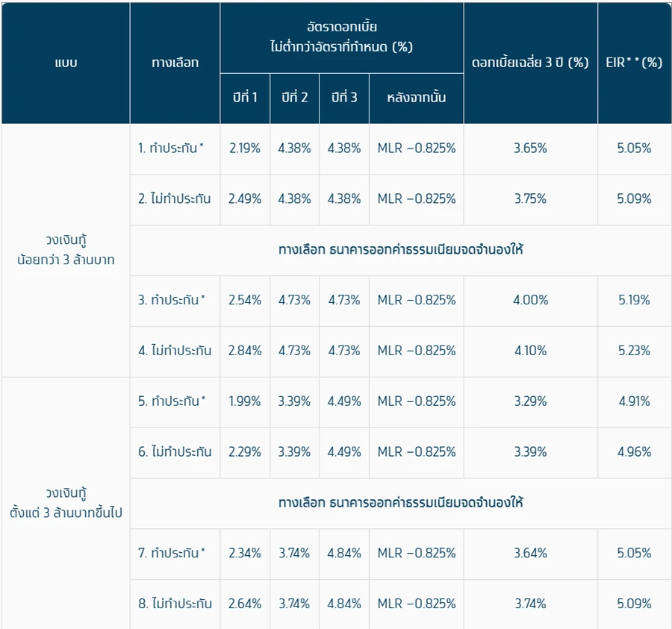Viewport: 672px width, 629px height.
Task: Click วงเงินกู้ ตั้งแต่ 3 ล้านบาทขึ้นไป cell
Action: pyautogui.click(x=66, y=503)
